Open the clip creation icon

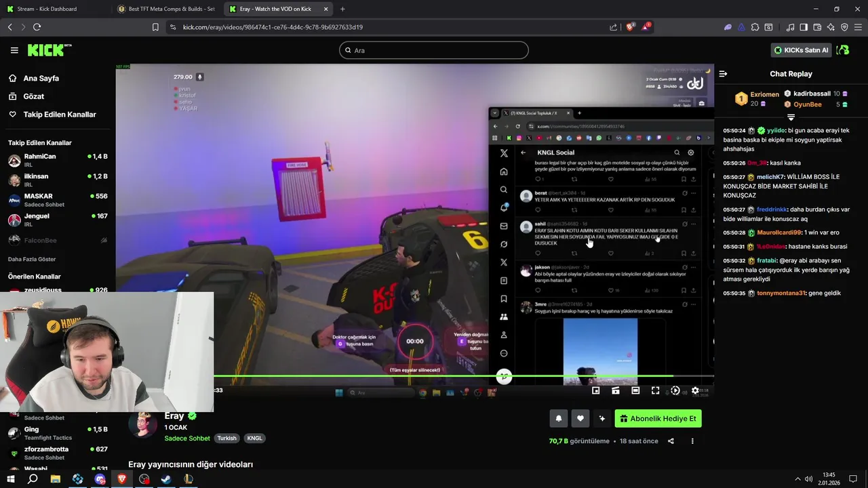pos(615,390)
